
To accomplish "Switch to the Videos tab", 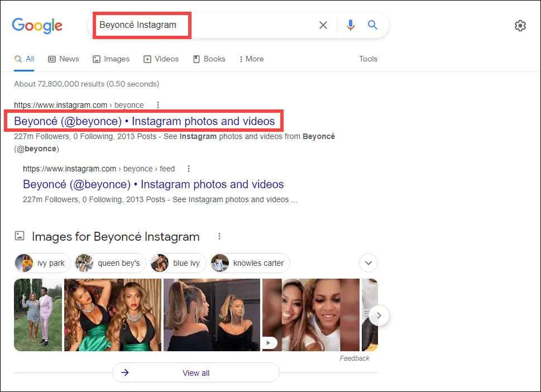I will pos(161,59).
